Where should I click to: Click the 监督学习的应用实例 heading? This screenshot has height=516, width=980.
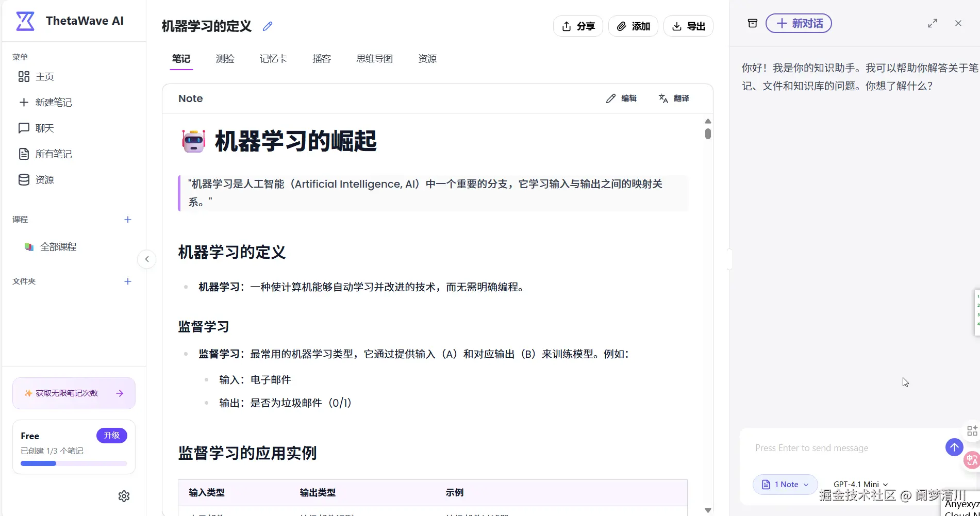coord(247,453)
